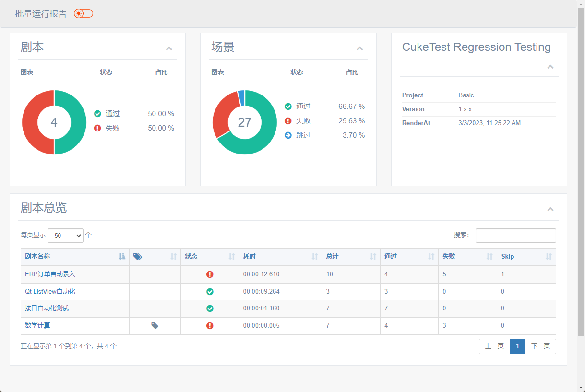Go to previous page with 上一页
The height and width of the screenshot is (392, 585).
(x=494, y=346)
